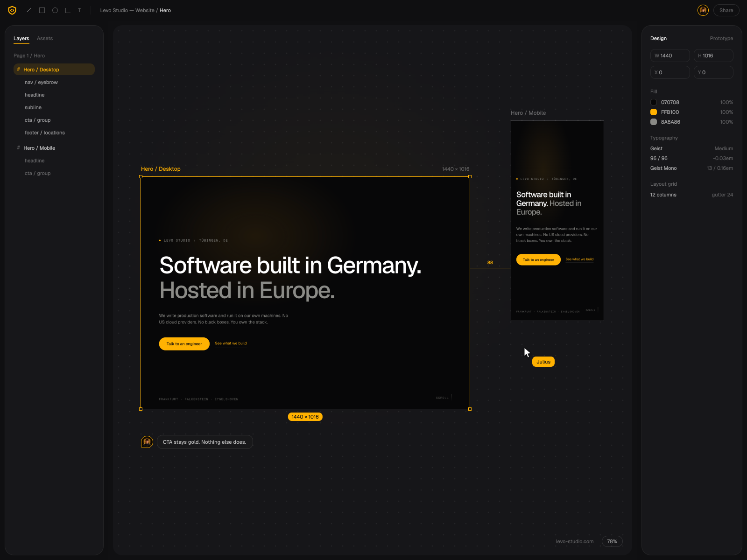The width and height of the screenshot is (747, 560).
Task: Click the Geist Mono font entry
Action: (x=663, y=168)
